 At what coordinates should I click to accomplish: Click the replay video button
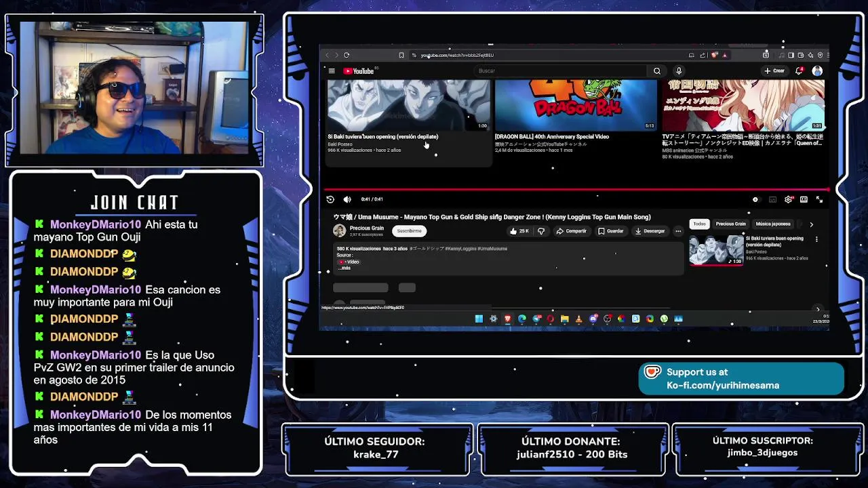click(330, 199)
